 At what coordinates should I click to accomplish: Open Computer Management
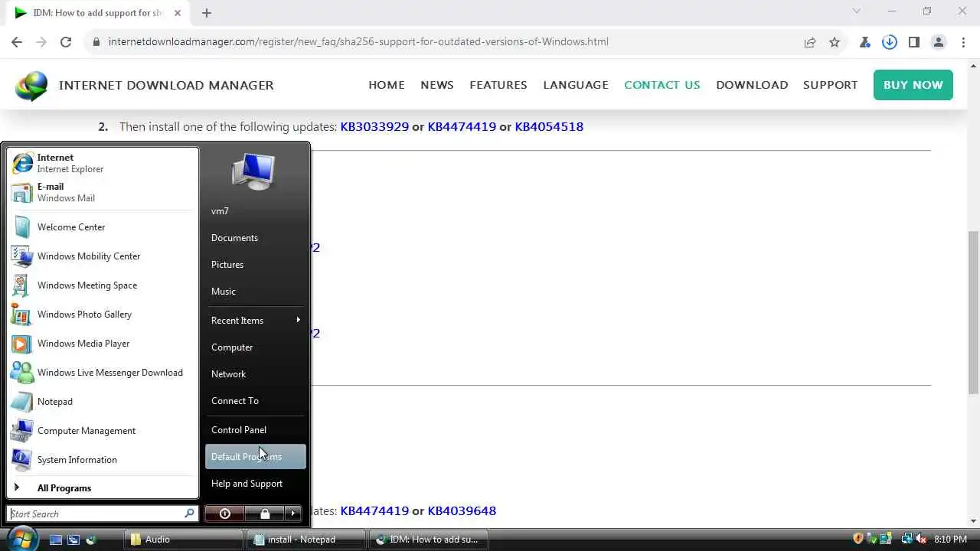[102, 431]
